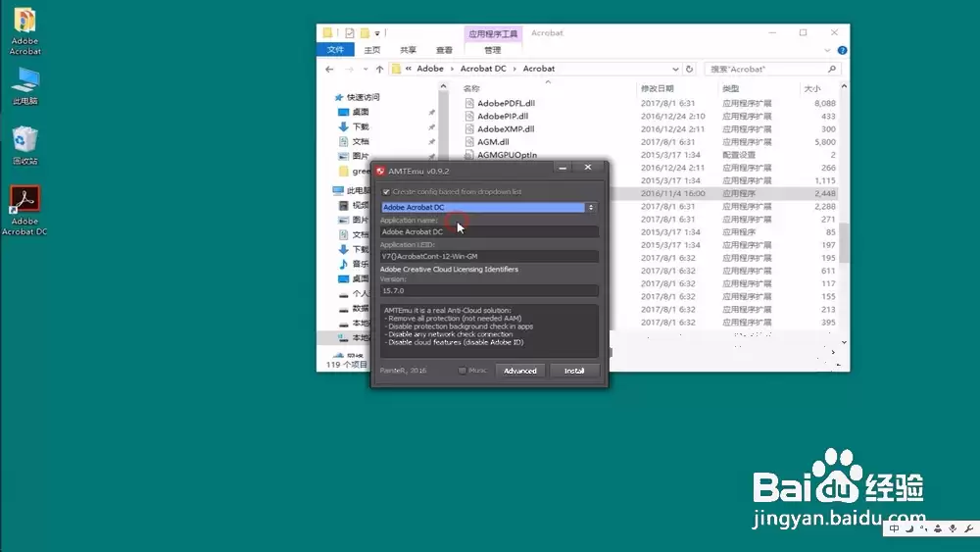Switch to the 共享 ribbon tab
Screen dimensions: 980x552
[x=408, y=50]
